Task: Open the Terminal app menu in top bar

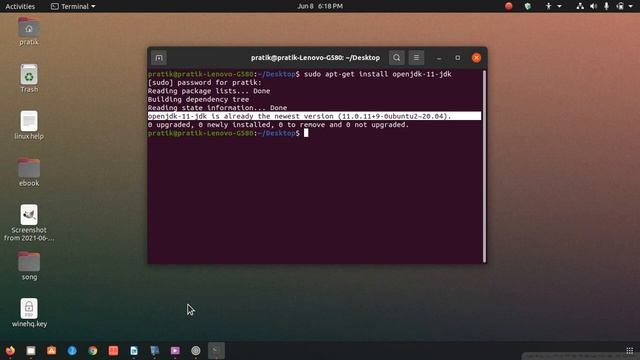Action: (x=73, y=6)
